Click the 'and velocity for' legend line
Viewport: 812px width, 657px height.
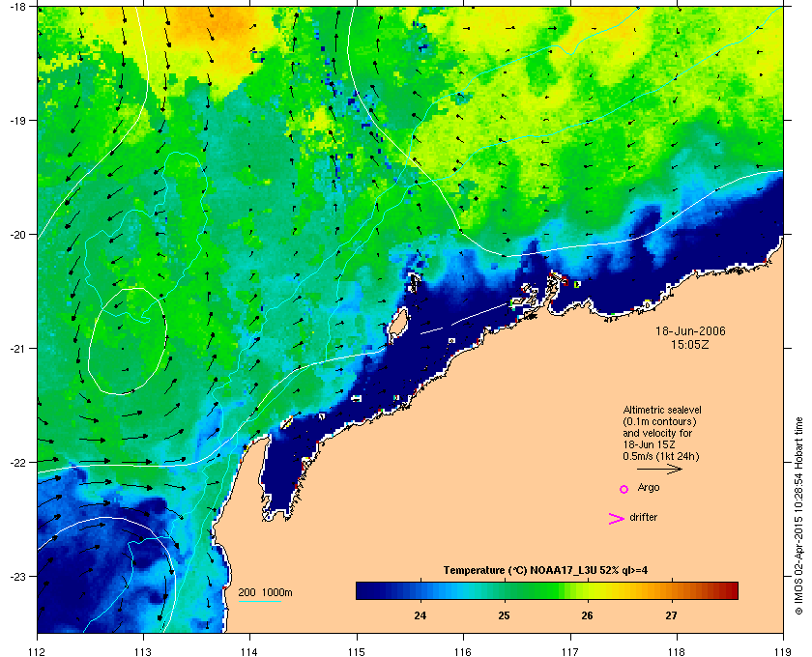point(657,433)
